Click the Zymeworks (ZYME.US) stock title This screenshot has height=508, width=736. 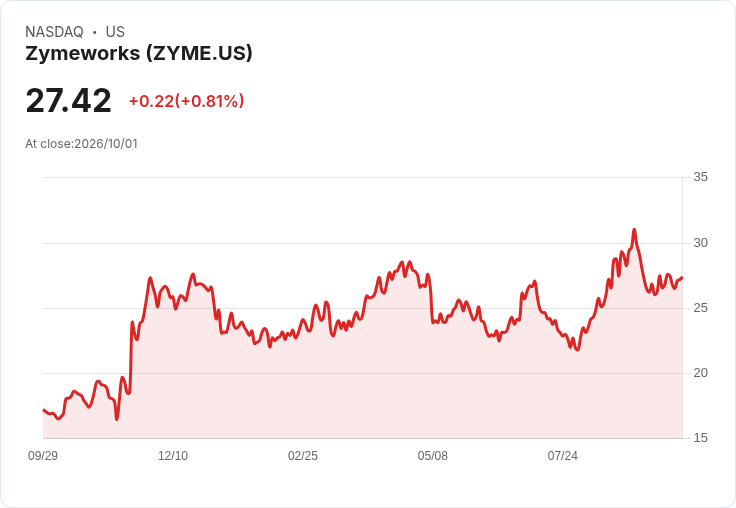coord(139,53)
